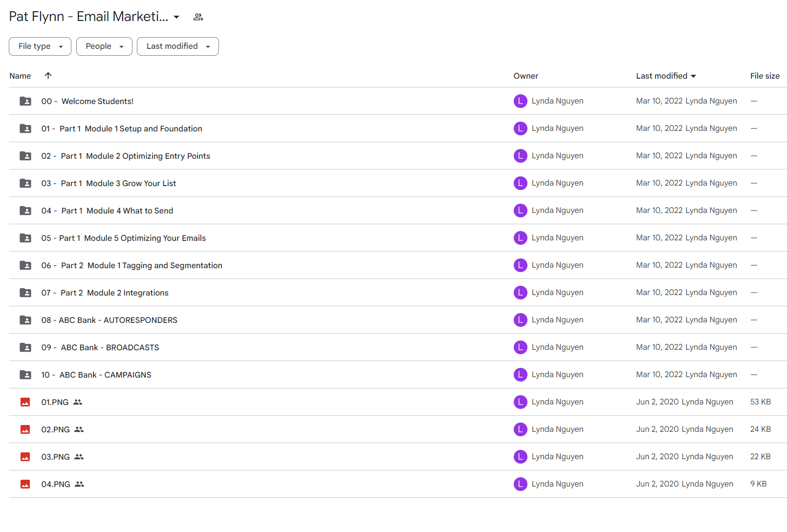Click the image file icon for 03.PNG
Screen dimensions: 787x532
(25, 457)
